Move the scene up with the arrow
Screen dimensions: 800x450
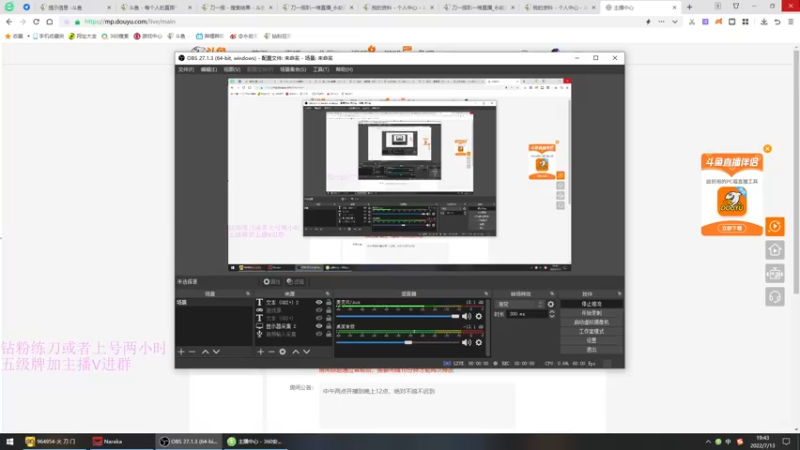[205, 352]
